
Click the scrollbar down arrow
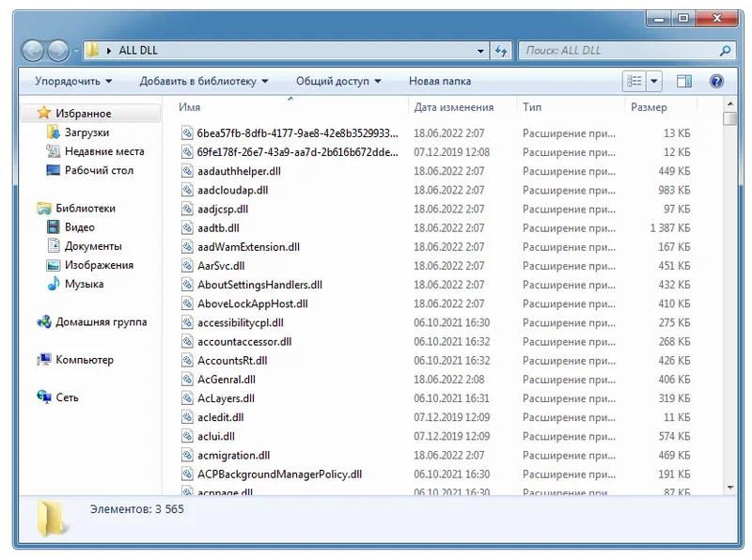pyautogui.click(x=730, y=487)
